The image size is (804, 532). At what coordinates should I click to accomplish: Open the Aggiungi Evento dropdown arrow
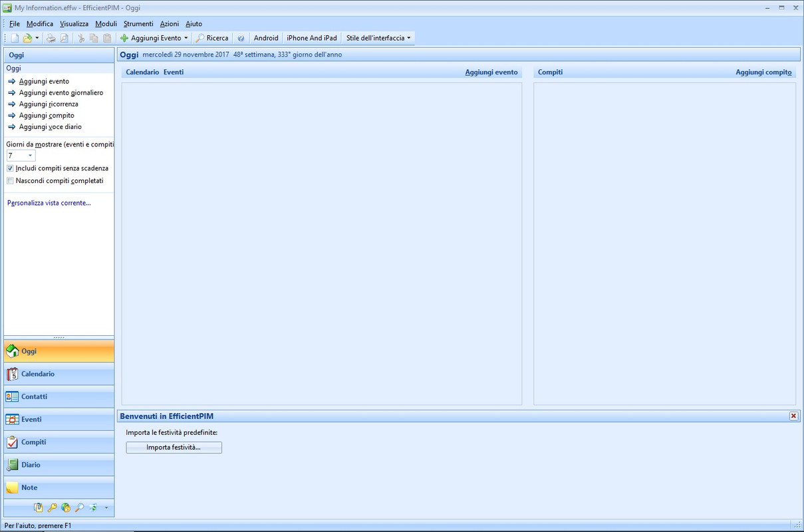coord(186,38)
